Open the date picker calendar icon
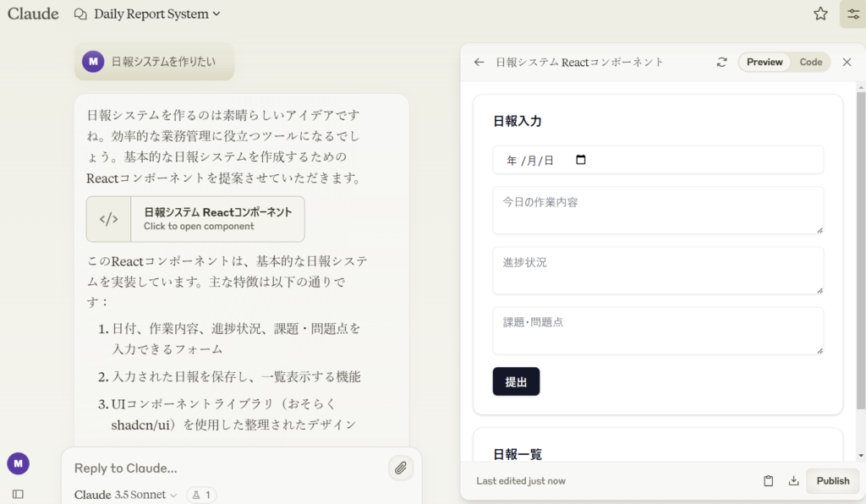866x504 pixels. coord(580,160)
